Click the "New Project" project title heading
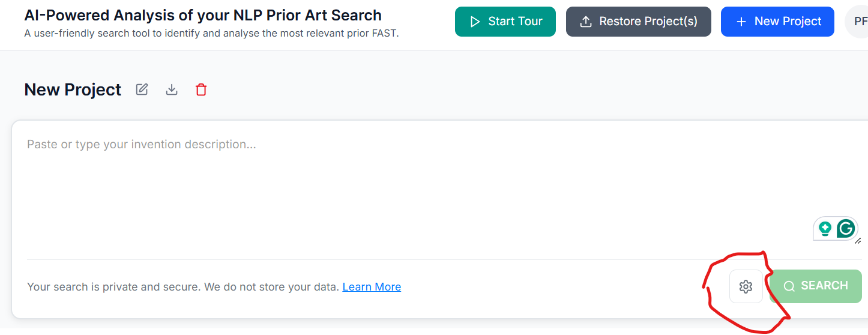 point(73,89)
